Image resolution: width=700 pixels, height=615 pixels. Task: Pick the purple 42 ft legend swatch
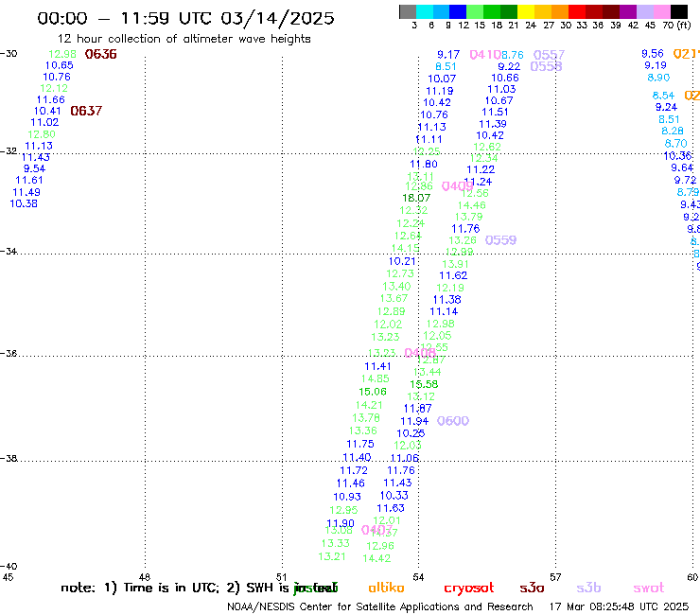[628, 11]
